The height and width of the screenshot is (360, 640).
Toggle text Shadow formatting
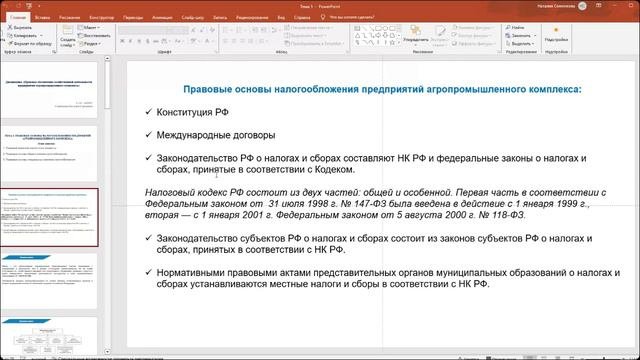pyautogui.click(x=147, y=41)
